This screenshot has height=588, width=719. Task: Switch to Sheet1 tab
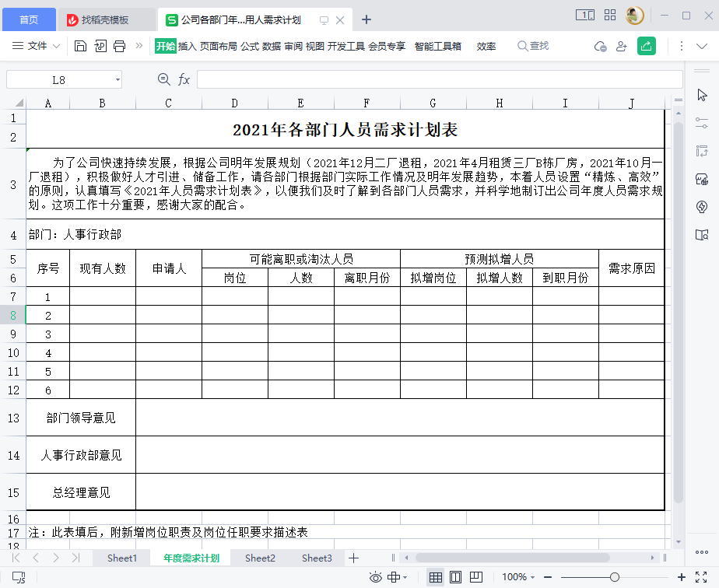[122, 558]
